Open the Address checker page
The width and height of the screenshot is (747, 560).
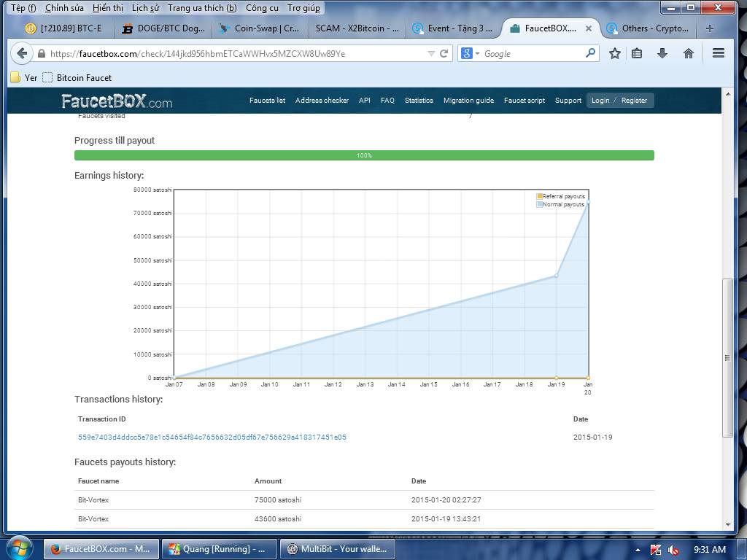322,101
